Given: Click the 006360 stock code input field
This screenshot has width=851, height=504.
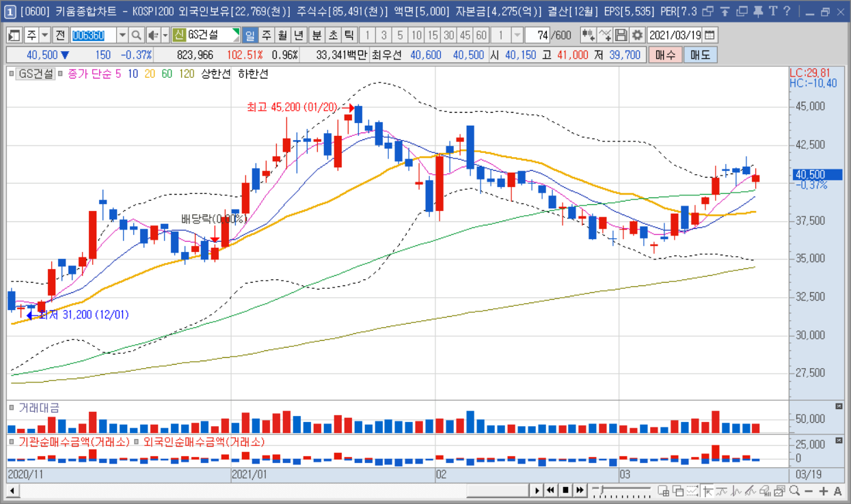Looking at the screenshot, I should click(94, 35).
